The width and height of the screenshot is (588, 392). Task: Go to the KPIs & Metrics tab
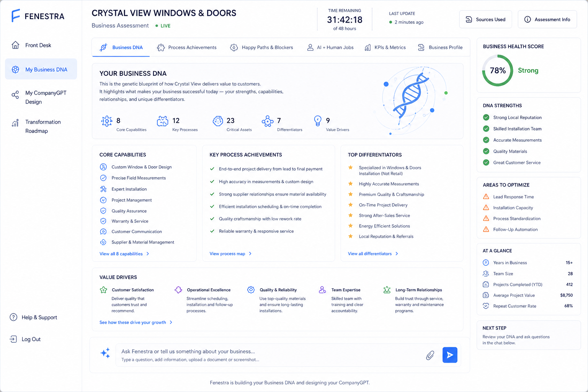coord(385,47)
